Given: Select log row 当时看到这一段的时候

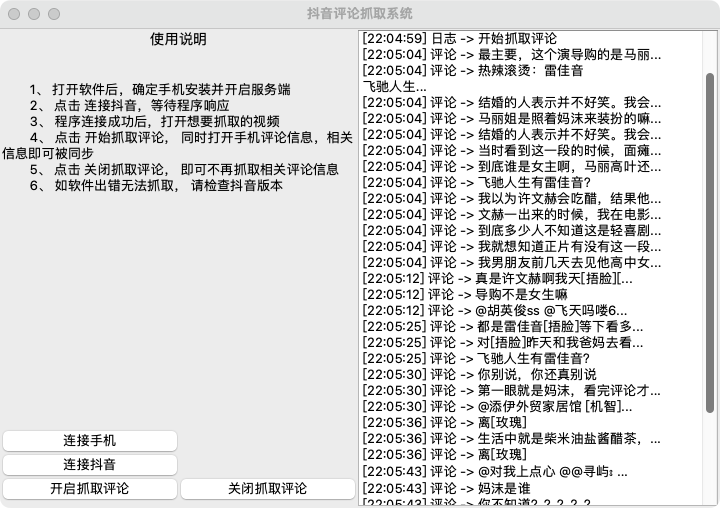Looking at the screenshot, I should click(x=512, y=151).
